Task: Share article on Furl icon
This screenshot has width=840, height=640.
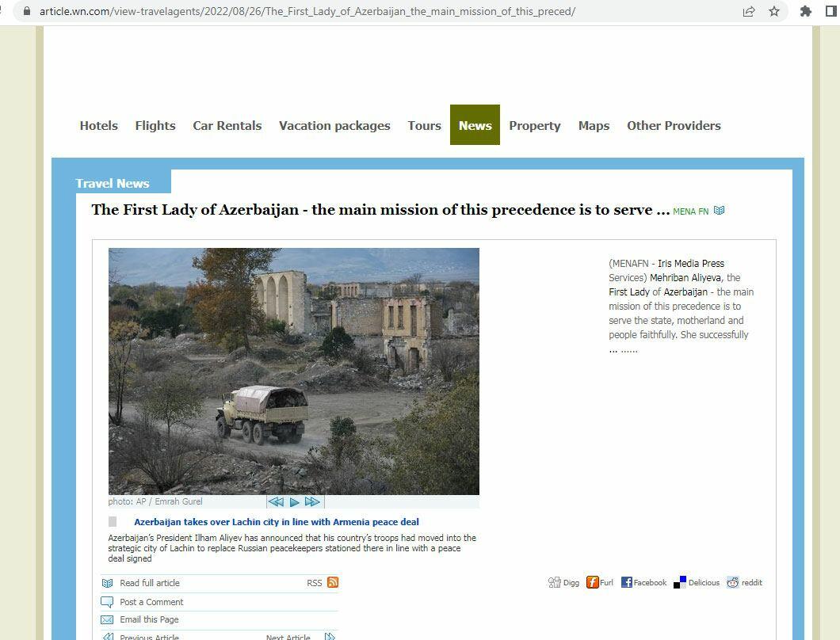Action: coord(592,582)
